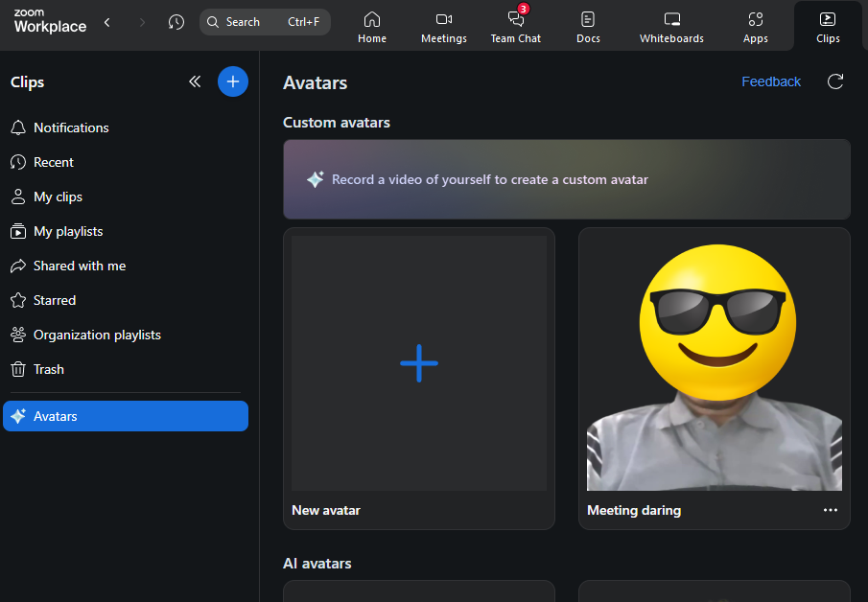
Task: Open the Whiteboards tab
Action: [x=671, y=26]
